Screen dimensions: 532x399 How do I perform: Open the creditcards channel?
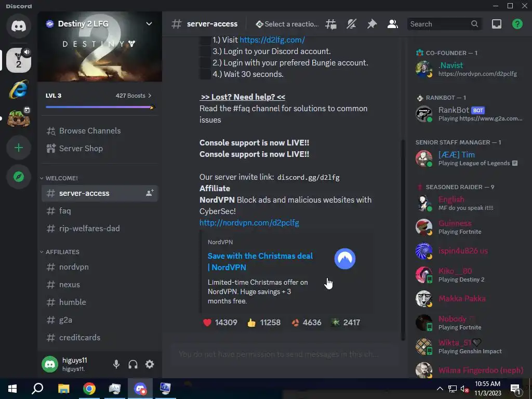point(100,338)
